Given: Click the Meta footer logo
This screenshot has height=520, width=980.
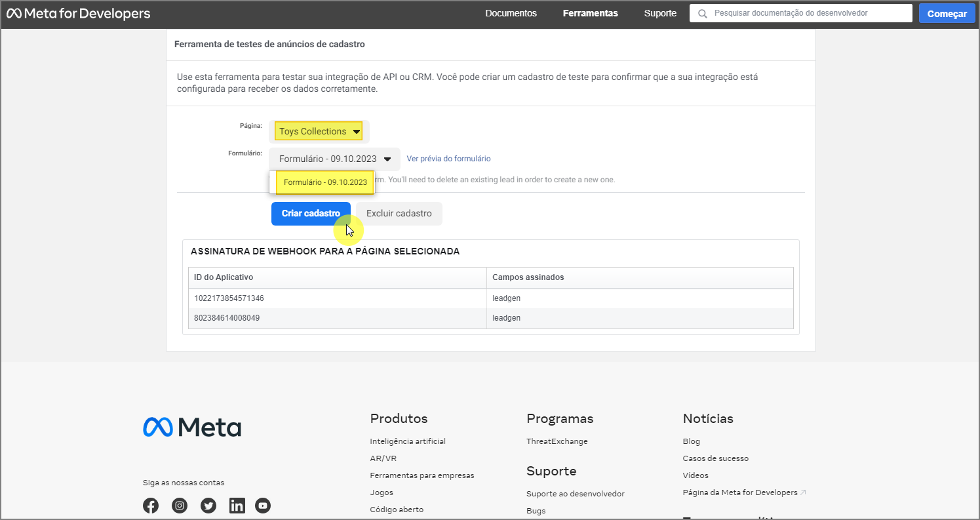Looking at the screenshot, I should click(x=192, y=427).
